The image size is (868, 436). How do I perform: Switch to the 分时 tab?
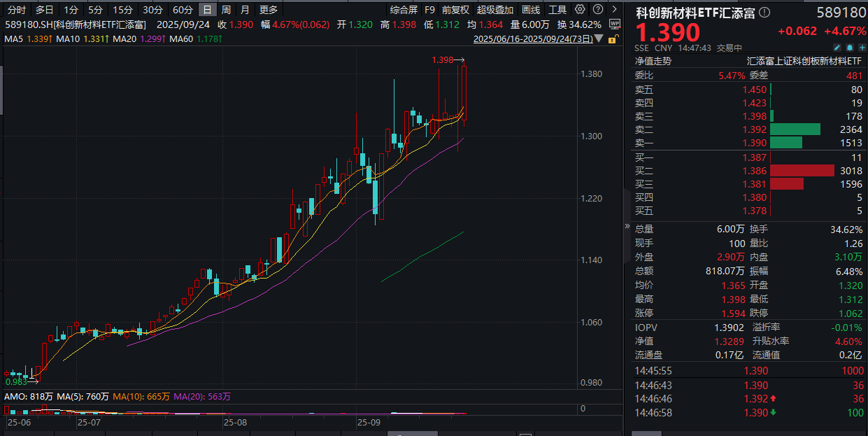tap(17, 10)
